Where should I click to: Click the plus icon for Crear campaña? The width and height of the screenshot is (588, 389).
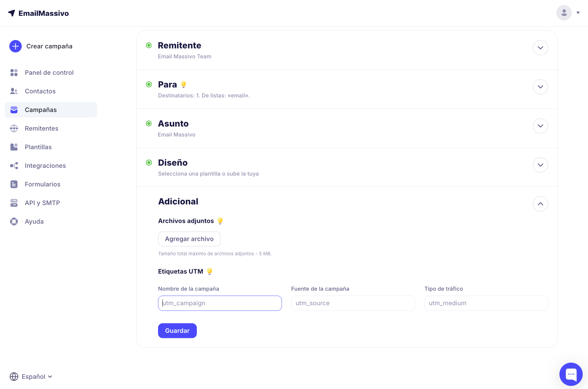[16, 46]
